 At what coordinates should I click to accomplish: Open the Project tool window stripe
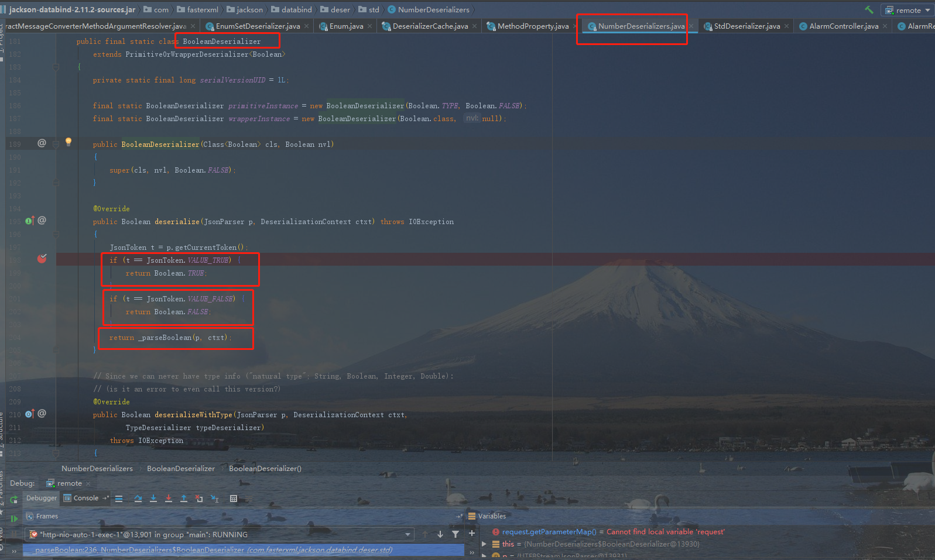click(x=2, y=41)
